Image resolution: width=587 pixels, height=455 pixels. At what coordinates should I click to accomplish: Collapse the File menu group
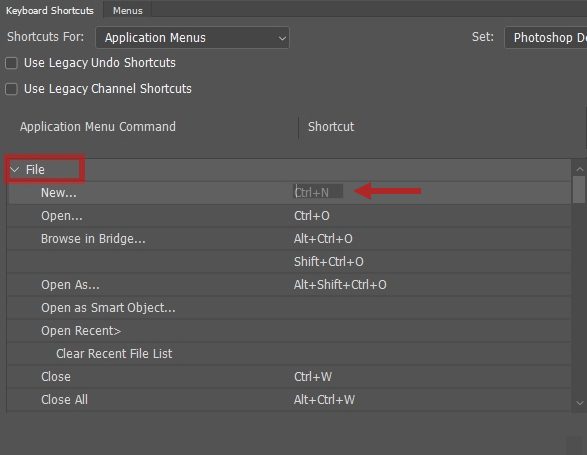coord(15,170)
